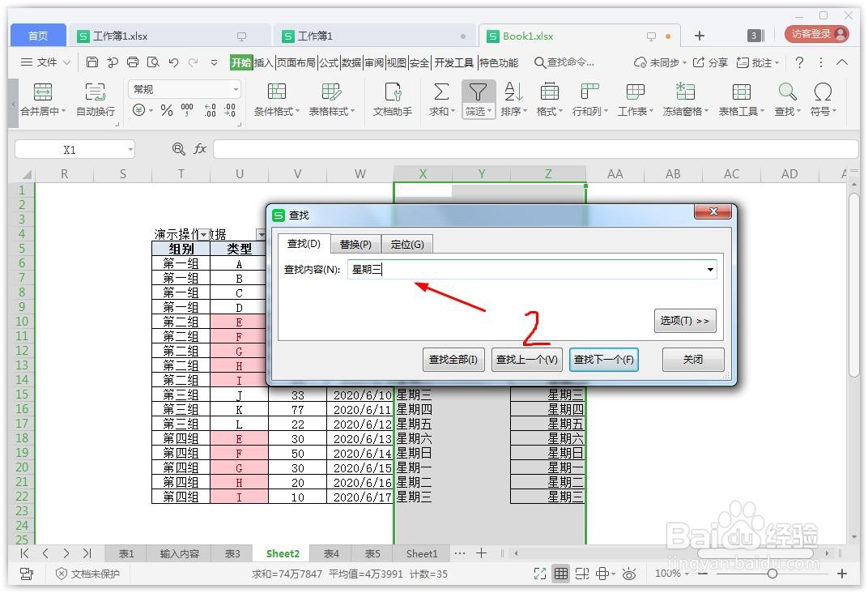Expand the 查找内容 history dropdown

coord(710,270)
